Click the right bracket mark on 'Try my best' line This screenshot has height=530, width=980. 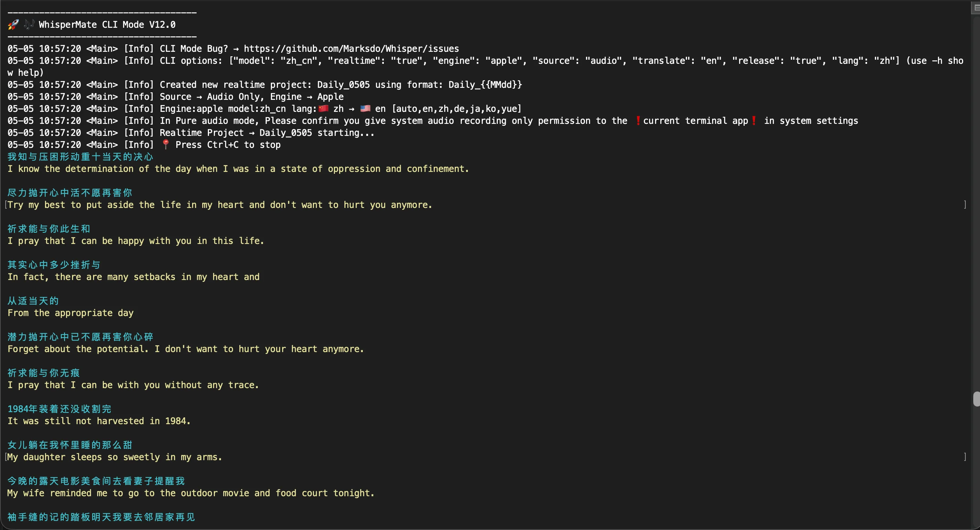coord(965,205)
